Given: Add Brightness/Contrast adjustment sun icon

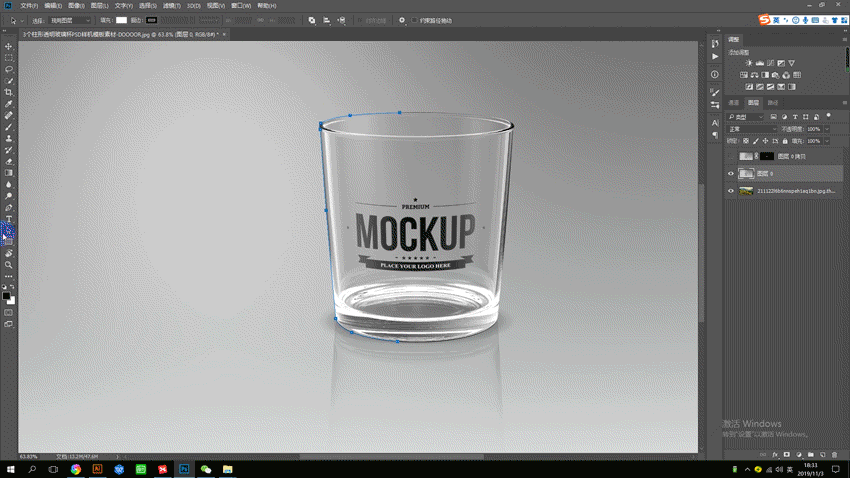Looking at the screenshot, I should pos(749,63).
